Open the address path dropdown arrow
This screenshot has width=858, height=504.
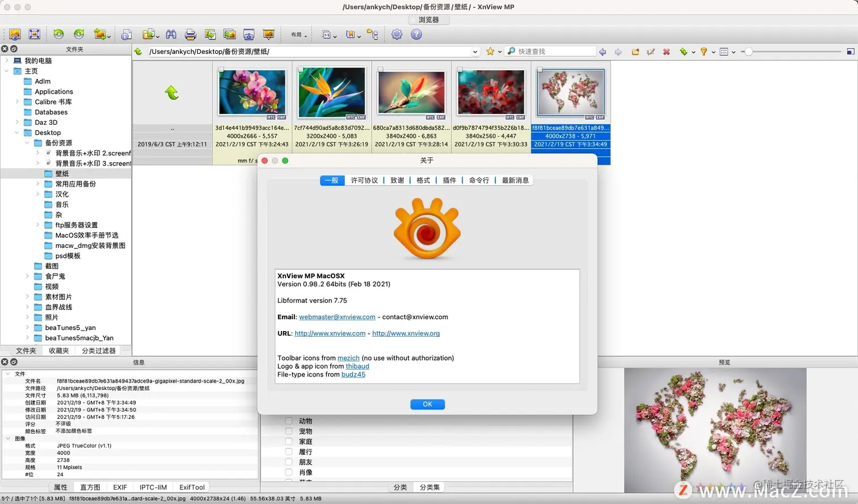[x=475, y=52]
